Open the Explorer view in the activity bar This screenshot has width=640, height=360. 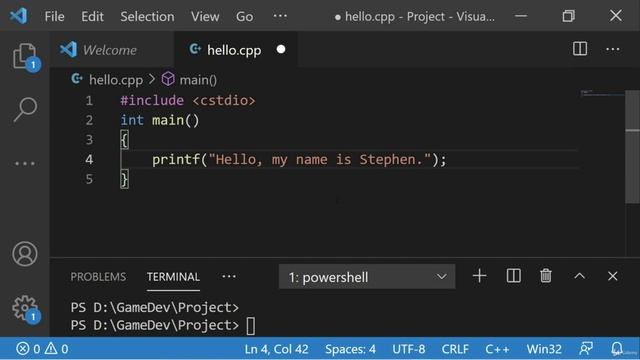[25, 56]
